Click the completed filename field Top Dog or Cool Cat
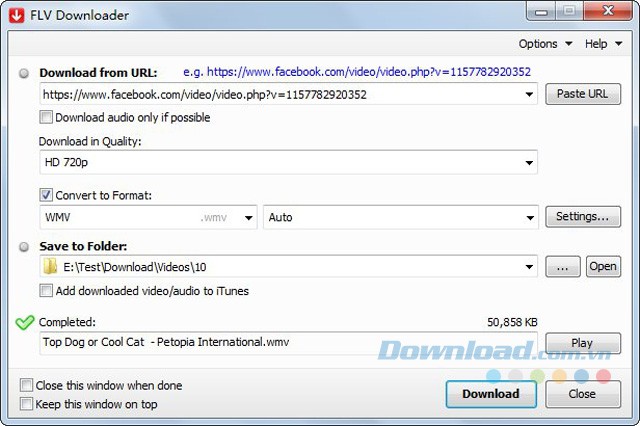This screenshot has height=426, width=640. click(289, 343)
